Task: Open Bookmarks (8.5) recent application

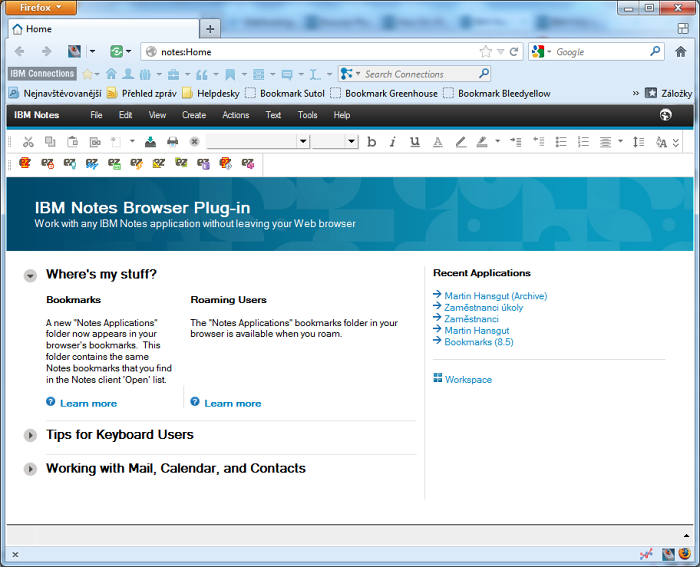Action: coord(479,342)
